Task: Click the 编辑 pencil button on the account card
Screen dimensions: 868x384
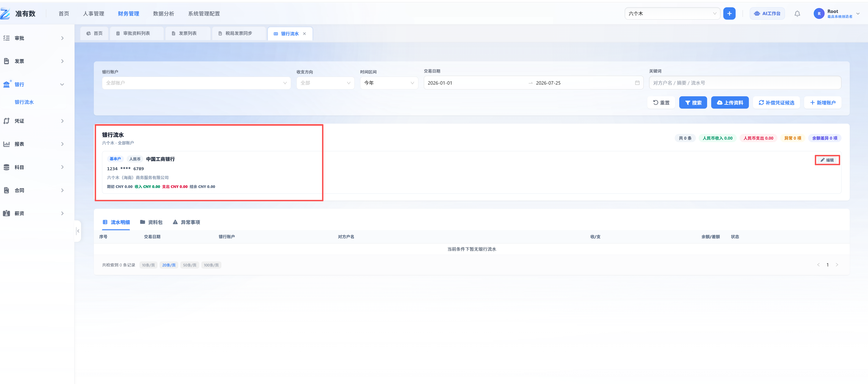Action: tap(827, 160)
